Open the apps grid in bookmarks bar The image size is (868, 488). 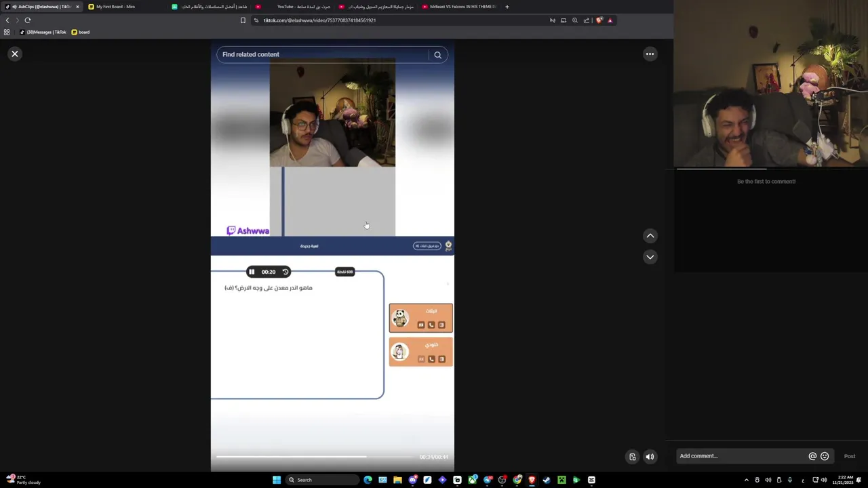click(7, 32)
